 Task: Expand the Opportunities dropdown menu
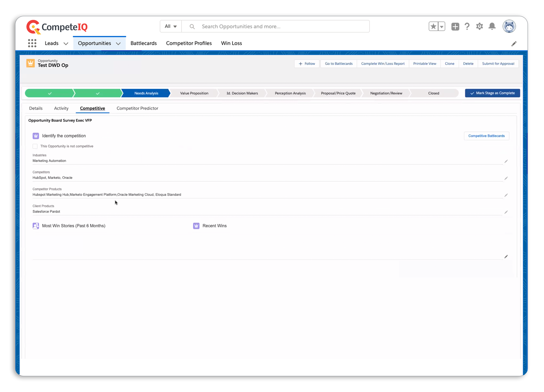(x=118, y=43)
